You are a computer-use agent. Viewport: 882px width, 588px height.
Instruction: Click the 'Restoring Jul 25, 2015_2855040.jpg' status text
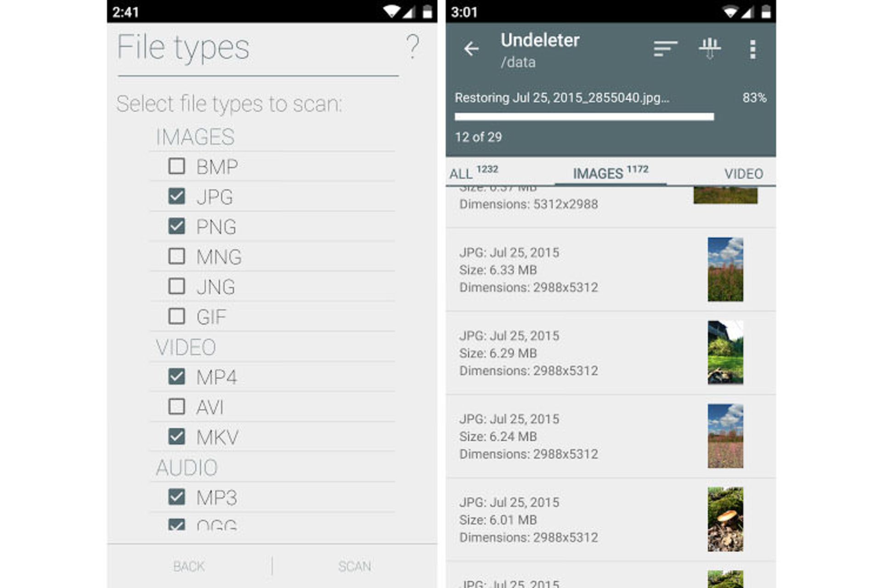(x=562, y=98)
